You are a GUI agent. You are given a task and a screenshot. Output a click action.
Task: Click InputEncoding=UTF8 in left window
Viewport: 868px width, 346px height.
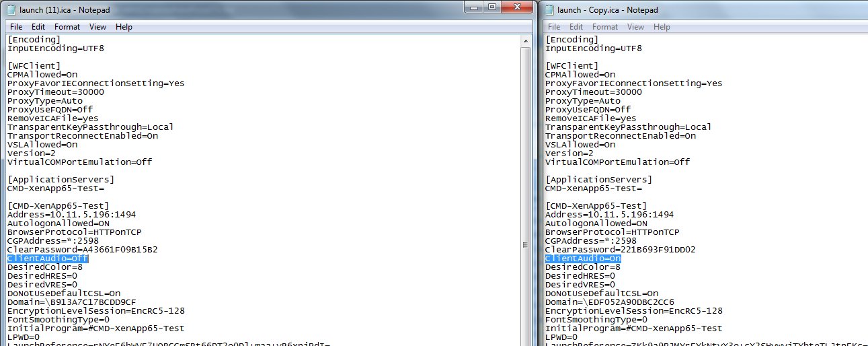point(56,48)
